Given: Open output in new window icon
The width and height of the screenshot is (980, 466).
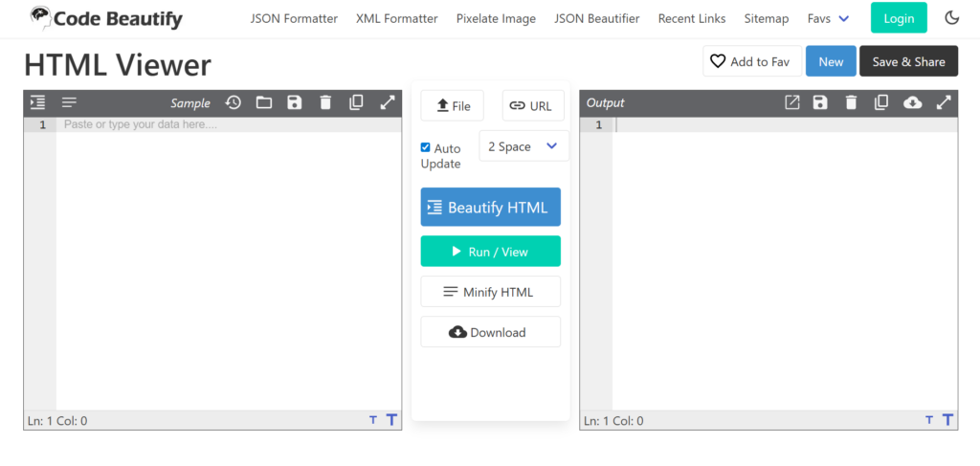Looking at the screenshot, I should (791, 102).
